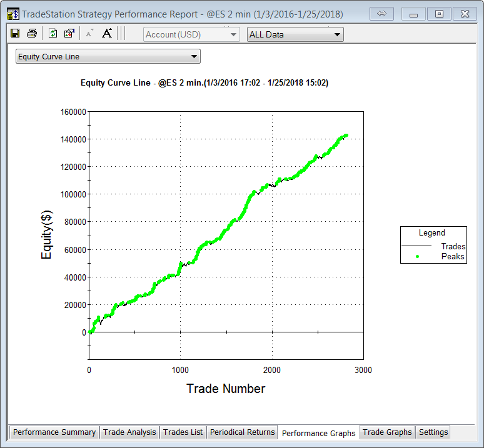
Task: Decrease font size with small A icon
Action: tap(89, 34)
